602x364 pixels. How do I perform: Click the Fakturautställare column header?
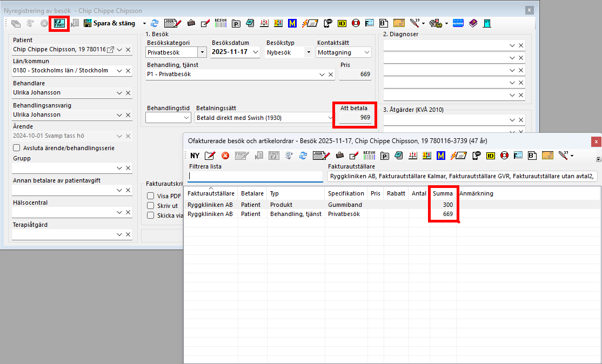point(211,193)
